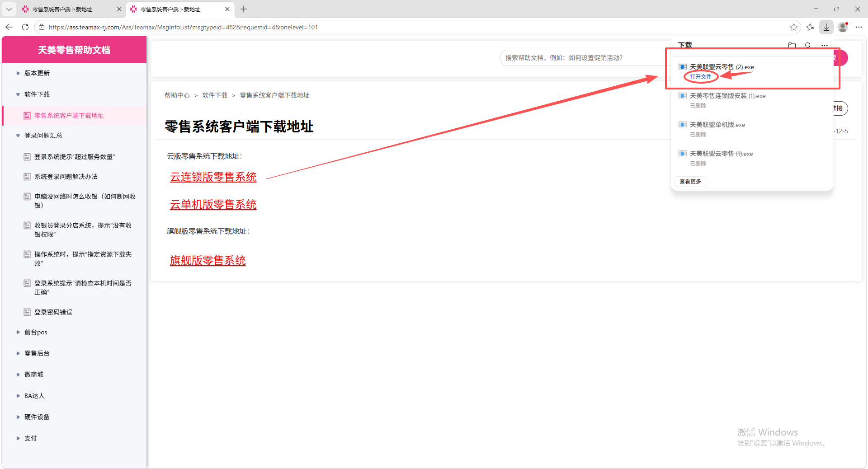This screenshot has height=469, width=868.
Task: Add a new browser tab
Action: click(x=244, y=9)
